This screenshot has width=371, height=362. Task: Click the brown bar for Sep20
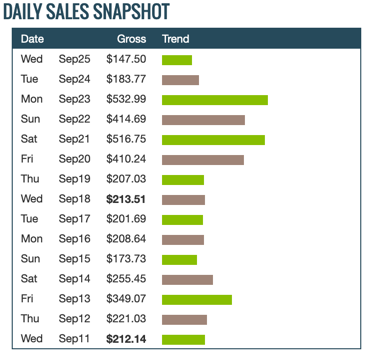(x=203, y=160)
